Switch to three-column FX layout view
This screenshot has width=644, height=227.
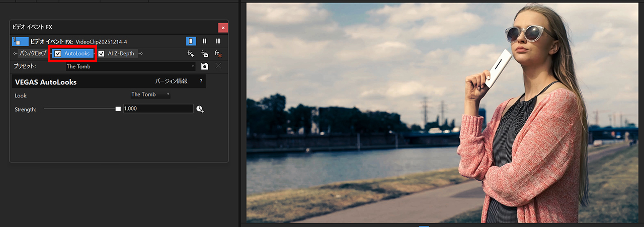pyautogui.click(x=218, y=41)
